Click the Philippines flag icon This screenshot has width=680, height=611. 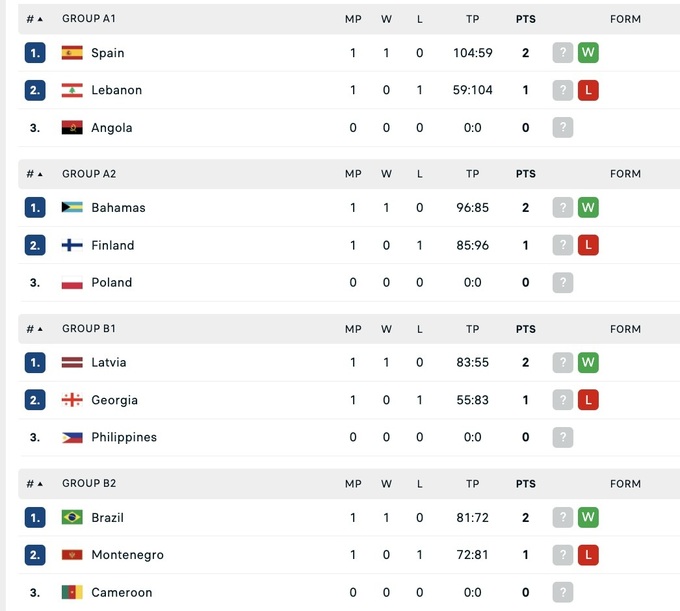click(x=72, y=437)
